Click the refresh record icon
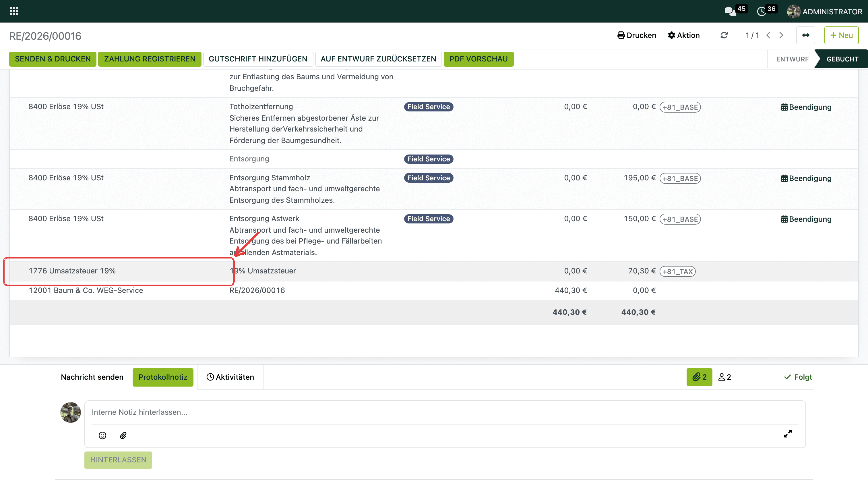Viewport: 868px width, 494px height. [x=724, y=35]
